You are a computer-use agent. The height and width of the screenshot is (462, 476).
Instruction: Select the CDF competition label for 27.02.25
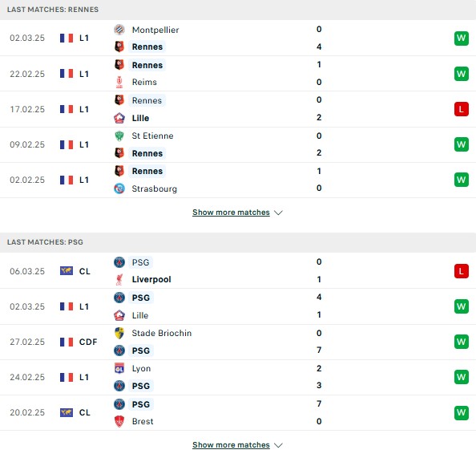click(88, 342)
